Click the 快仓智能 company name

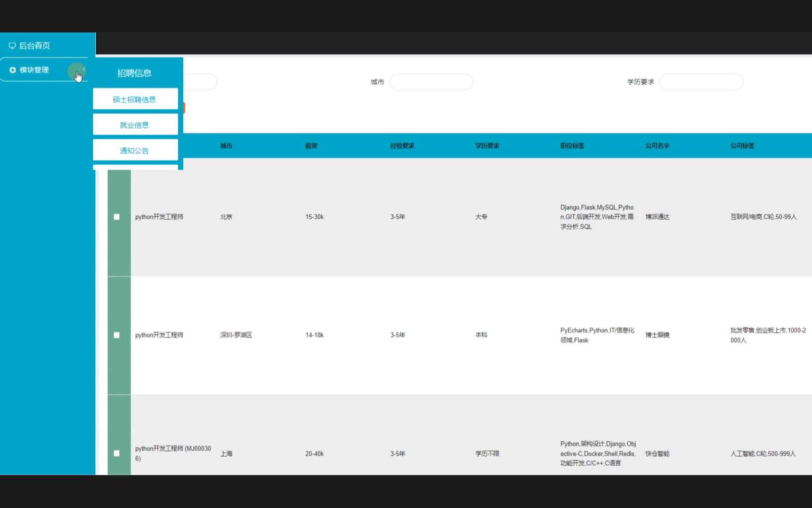coord(657,453)
